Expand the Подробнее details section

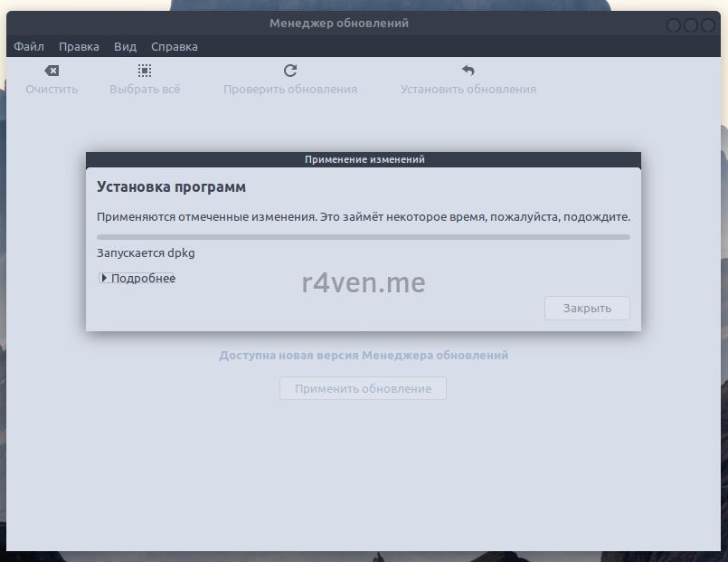coord(137,278)
